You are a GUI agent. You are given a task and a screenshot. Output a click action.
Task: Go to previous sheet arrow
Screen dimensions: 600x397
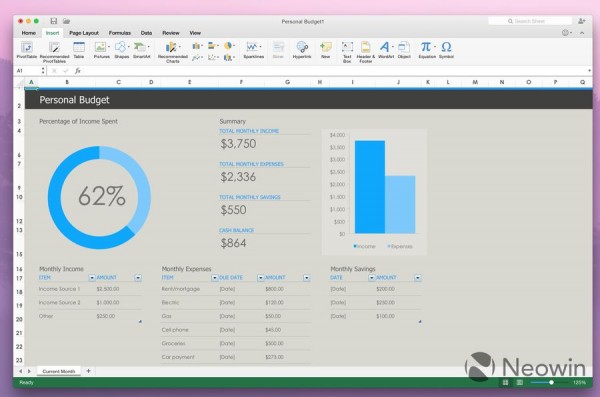[21, 371]
